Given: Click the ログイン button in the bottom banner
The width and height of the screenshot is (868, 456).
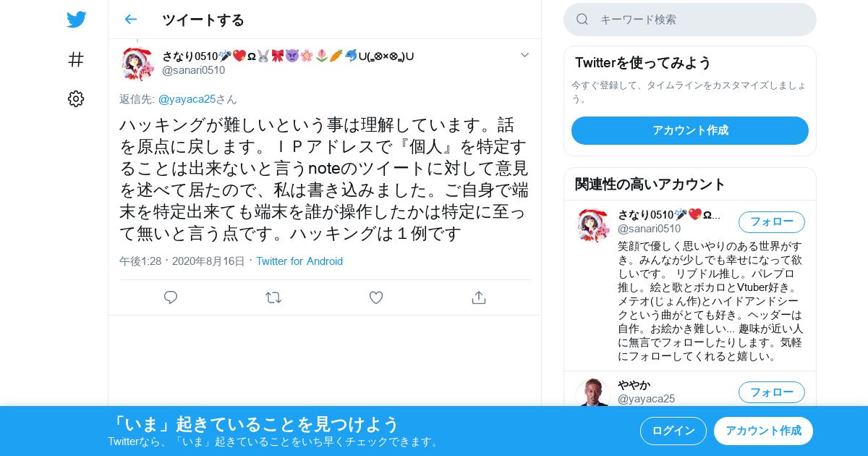Looking at the screenshot, I should (673, 431).
